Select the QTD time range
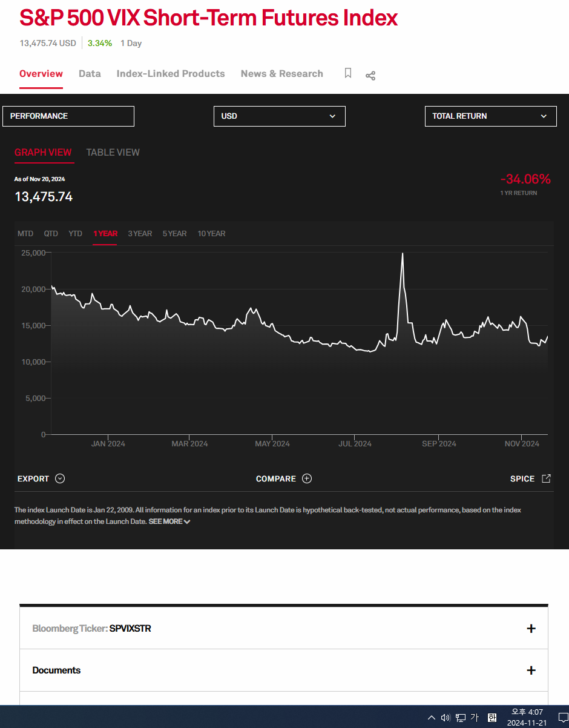 click(x=51, y=234)
